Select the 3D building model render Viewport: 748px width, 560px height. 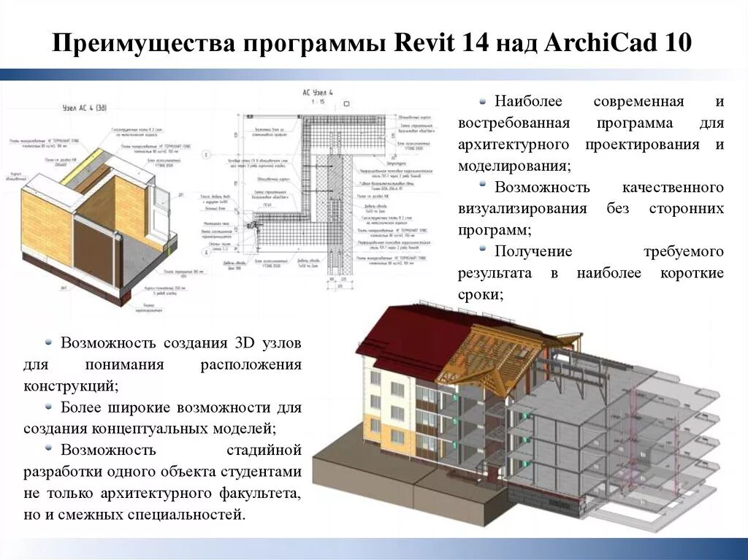tap(516, 415)
